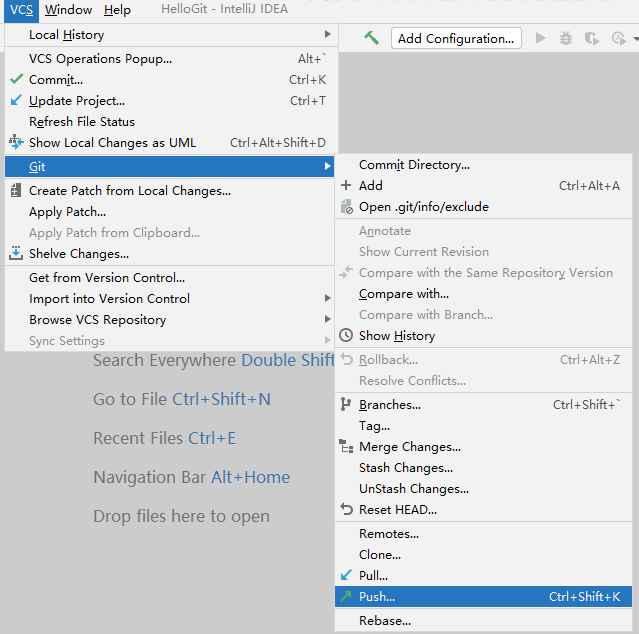Choose Clone... in Git submenu
This screenshot has height=634, width=639.
click(483, 555)
